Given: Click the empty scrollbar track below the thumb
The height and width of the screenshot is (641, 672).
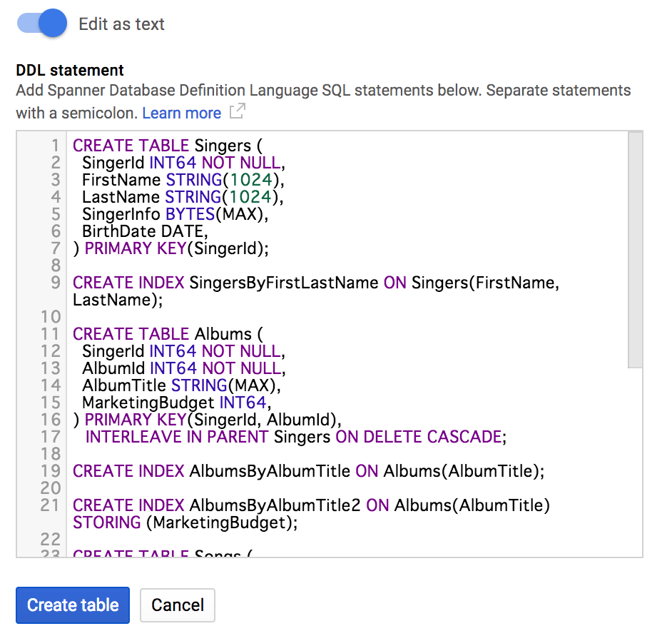Looking at the screenshot, I should (635, 462).
